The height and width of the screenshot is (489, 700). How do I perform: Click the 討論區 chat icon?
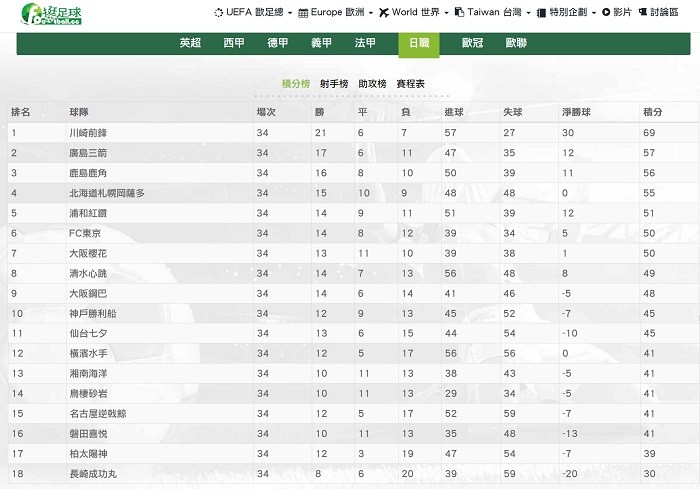tap(643, 12)
